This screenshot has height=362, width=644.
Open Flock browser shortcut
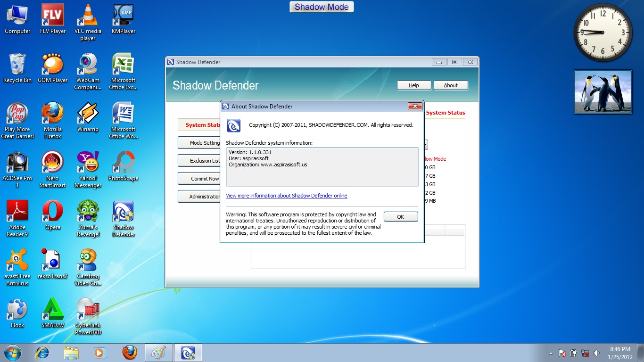pyautogui.click(x=17, y=313)
